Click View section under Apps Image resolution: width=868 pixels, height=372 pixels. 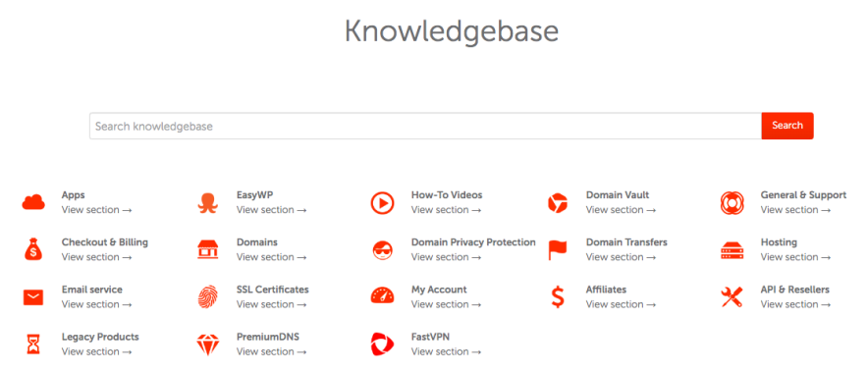click(x=97, y=210)
